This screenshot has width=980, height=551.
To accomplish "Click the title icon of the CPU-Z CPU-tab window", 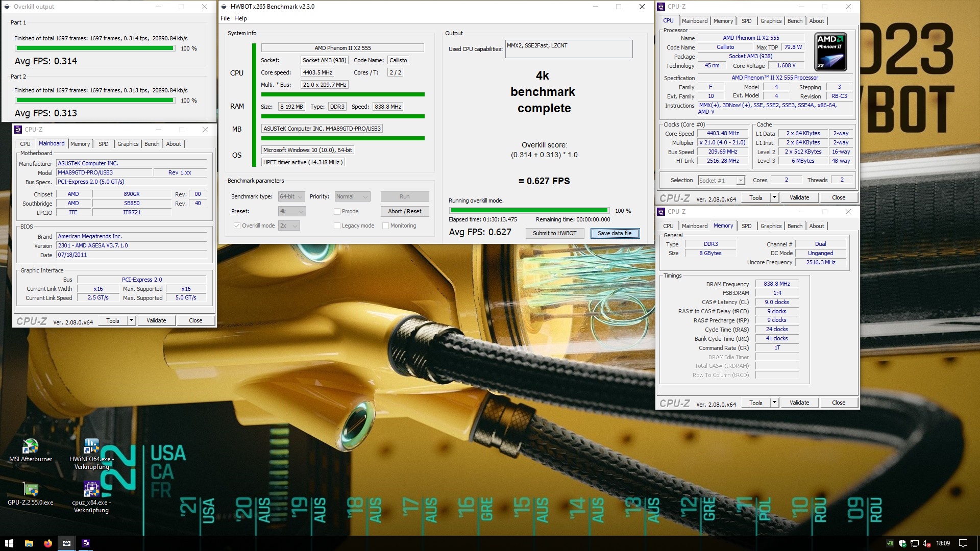I will [661, 7].
